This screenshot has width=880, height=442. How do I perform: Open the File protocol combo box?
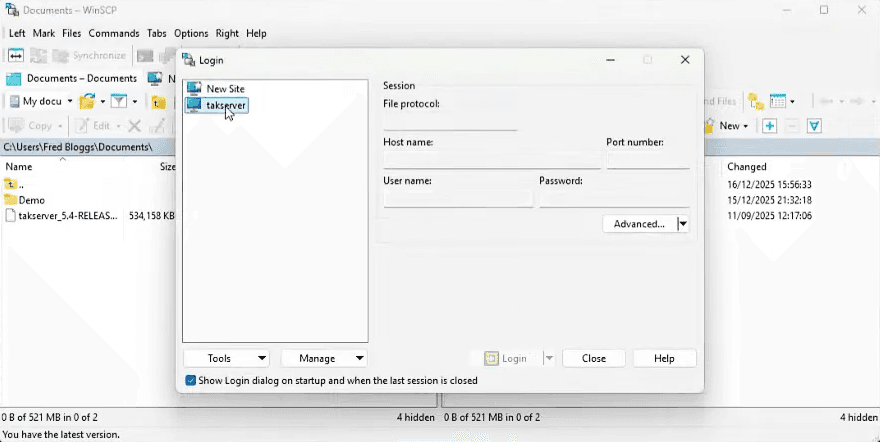click(450, 122)
